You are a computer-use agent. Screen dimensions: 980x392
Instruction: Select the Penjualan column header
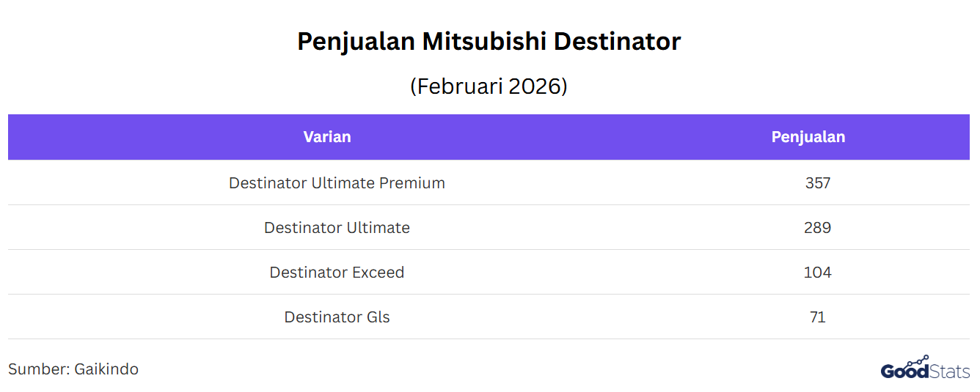808,137
